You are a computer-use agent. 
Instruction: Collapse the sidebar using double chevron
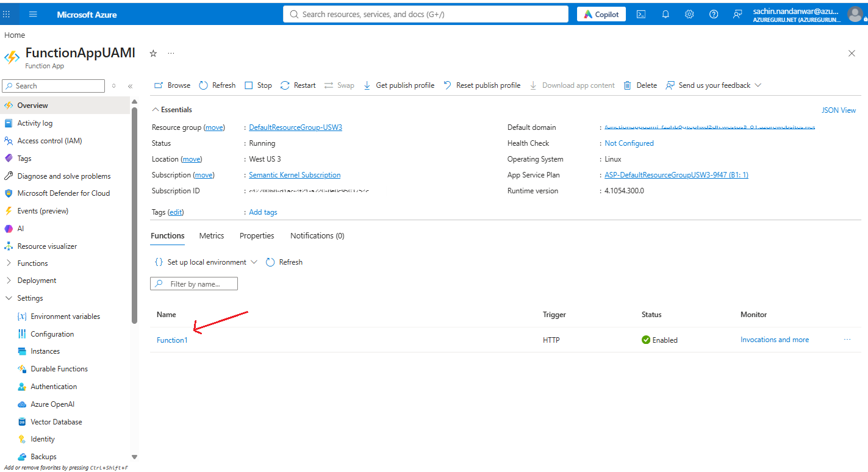coord(130,86)
